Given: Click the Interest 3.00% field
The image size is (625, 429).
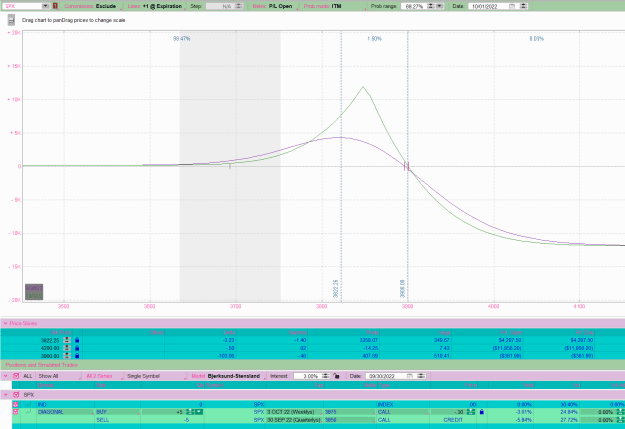Looking at the screenshot, I should [307, 376].
